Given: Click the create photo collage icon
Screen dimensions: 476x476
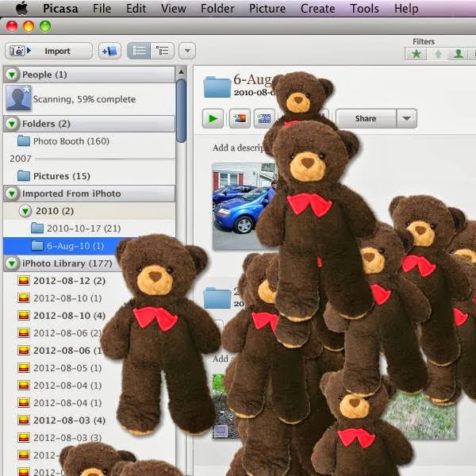Looking at the screenshot, I should tap(240, 118).
